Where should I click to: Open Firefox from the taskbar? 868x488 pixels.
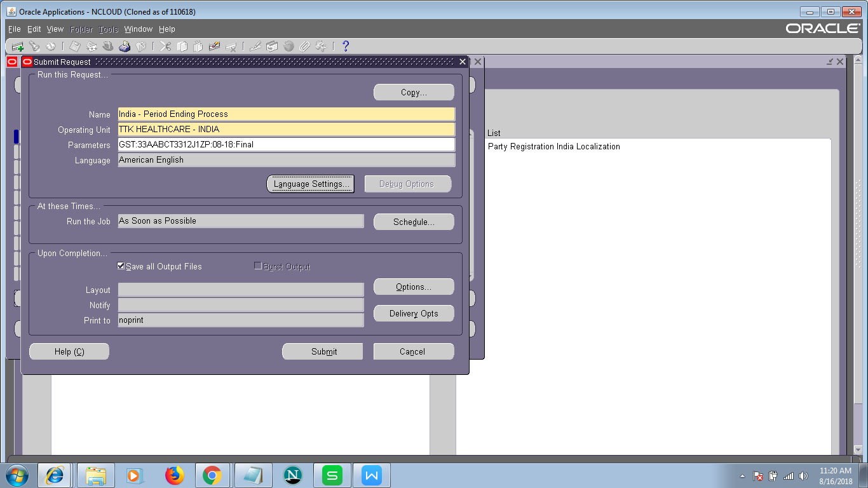(173, 475)
